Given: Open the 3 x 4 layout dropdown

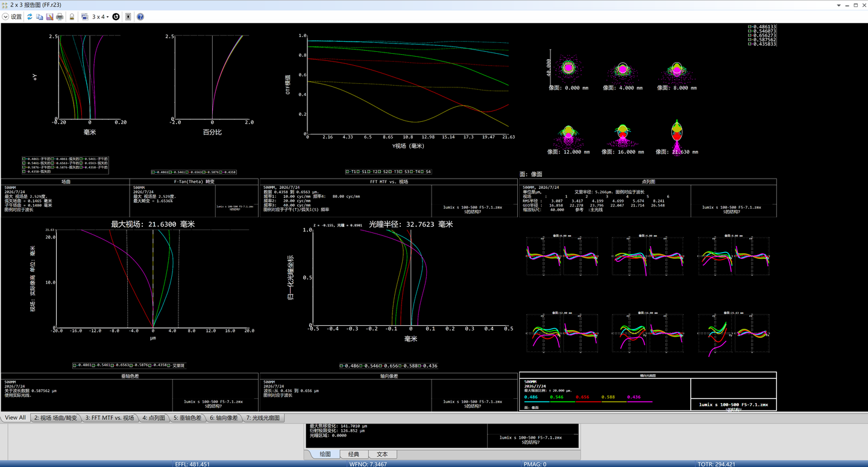Looking at the screenshot, I should click(x=100, y=17).
